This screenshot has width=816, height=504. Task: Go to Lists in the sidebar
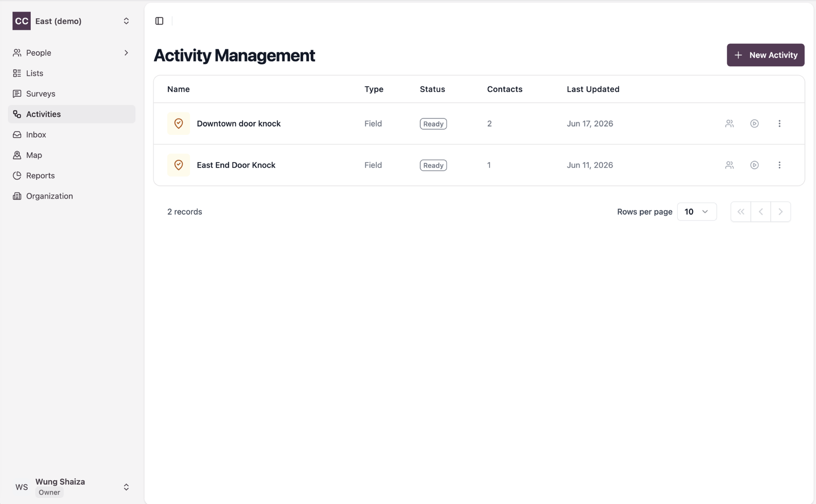point(72,73)
